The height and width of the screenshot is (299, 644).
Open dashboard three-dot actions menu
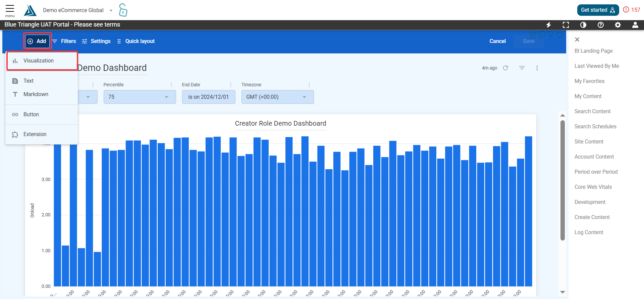click(537, 68)
